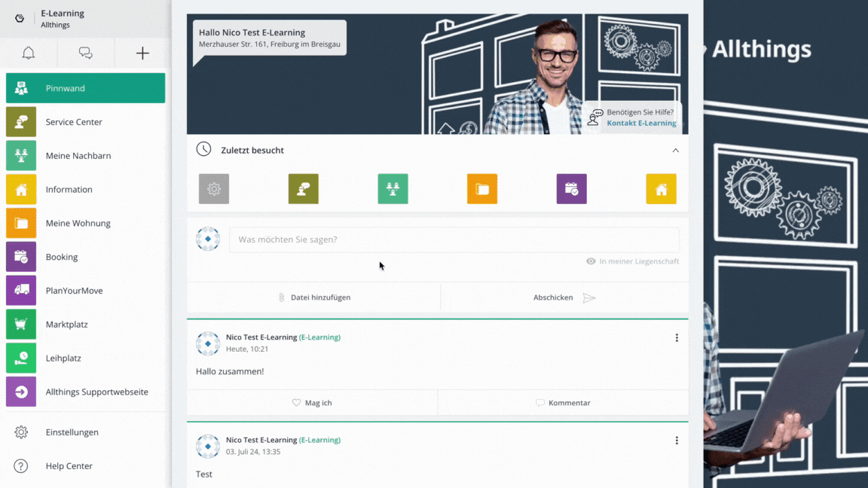Click the Meine Wohnung folder icon in sidebar
868x488 pixels.
pyautogui.click(x=21, y=223)
